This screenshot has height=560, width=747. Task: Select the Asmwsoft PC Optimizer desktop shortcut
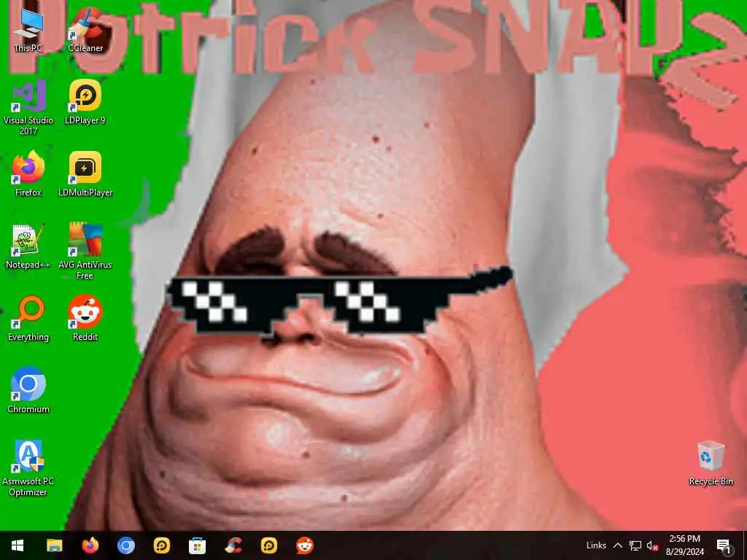coord(28,468)
